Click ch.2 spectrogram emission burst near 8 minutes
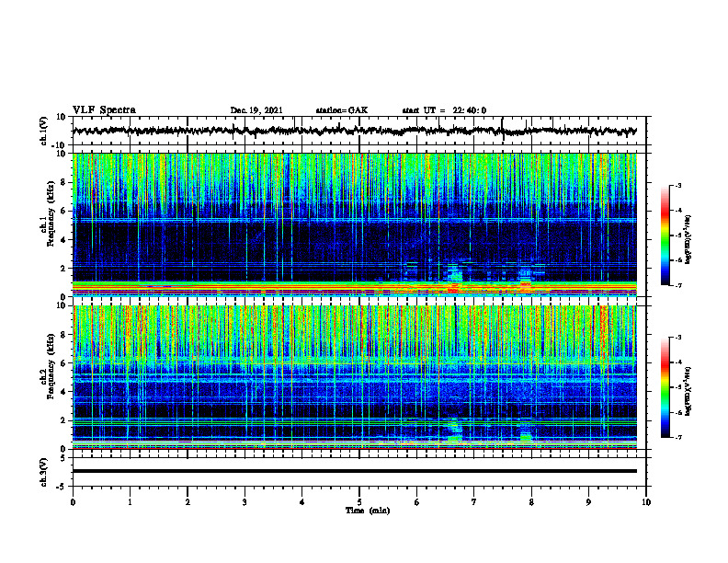728x563 pixels. pos(526,436)
